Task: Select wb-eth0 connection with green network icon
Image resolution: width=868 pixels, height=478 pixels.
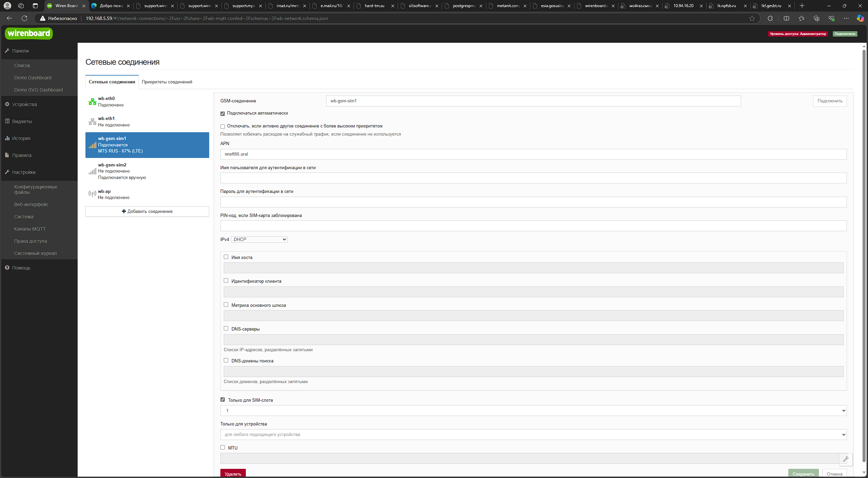Action: click(x=92, y=102)
